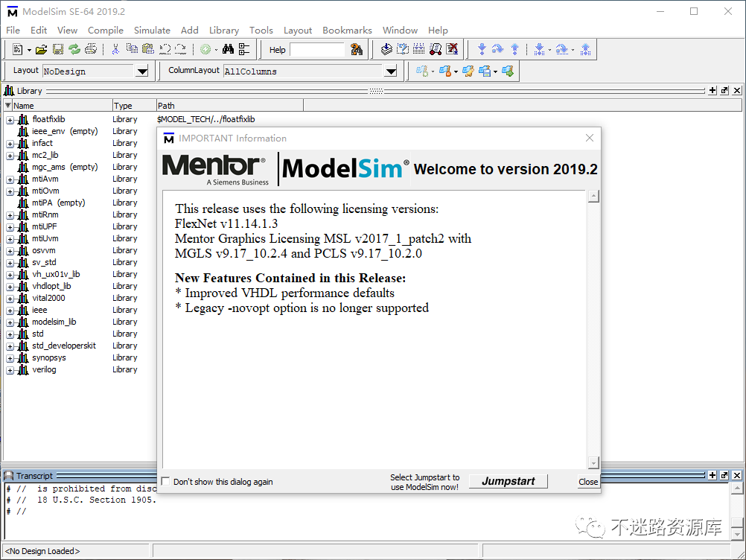The height and width of the screenshot is (560, 746).
Task: Click the welcome dialog scrollbar down arrow
Action: click(x=593, y=462)
